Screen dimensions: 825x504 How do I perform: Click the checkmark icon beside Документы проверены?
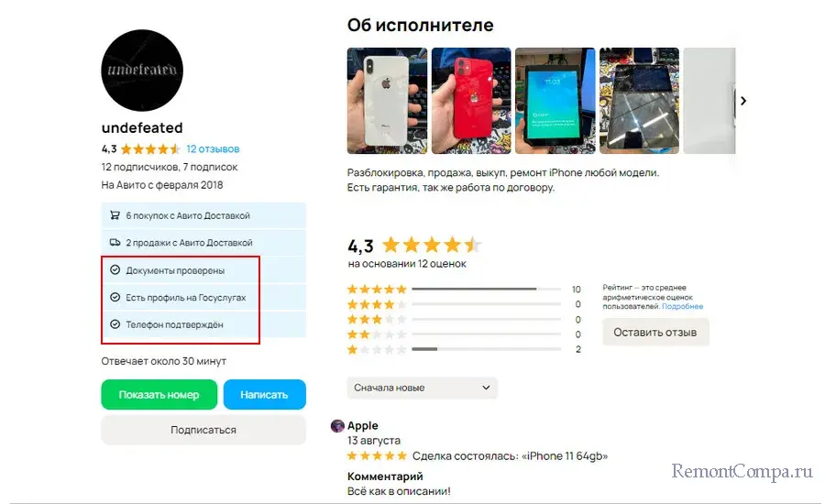115,270
